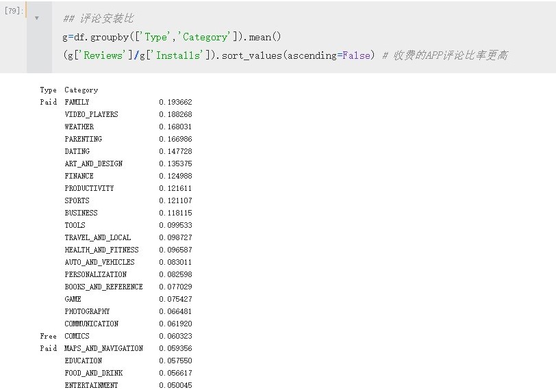Select the value 0.166986
556x392 pixels.
point(175,139)
